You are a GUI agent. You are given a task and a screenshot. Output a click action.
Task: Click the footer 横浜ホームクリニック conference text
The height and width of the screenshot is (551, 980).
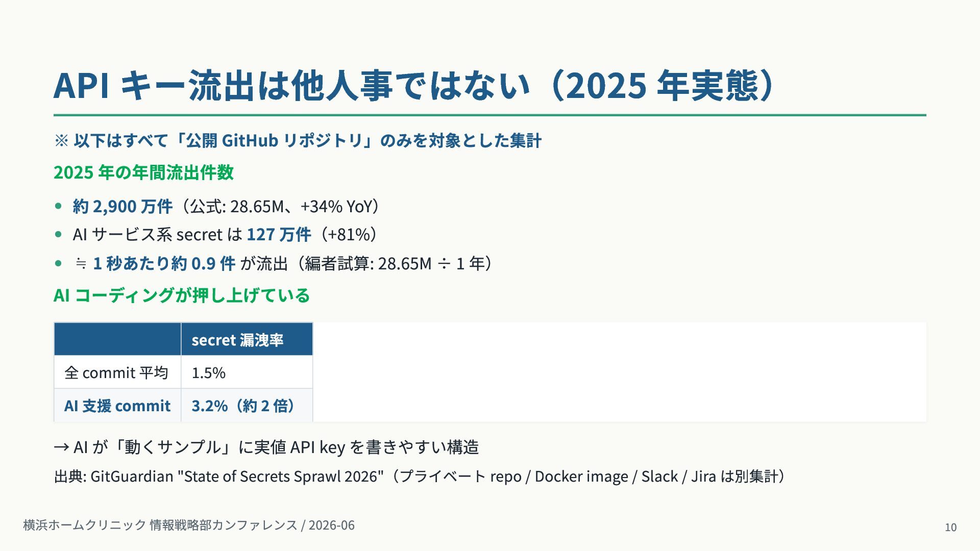(x=189, y=525)
